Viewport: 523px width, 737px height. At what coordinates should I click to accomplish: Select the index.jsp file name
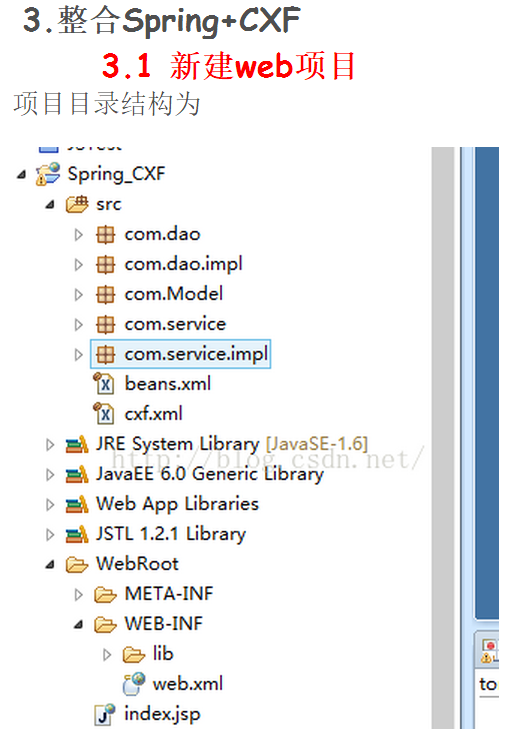163,714
